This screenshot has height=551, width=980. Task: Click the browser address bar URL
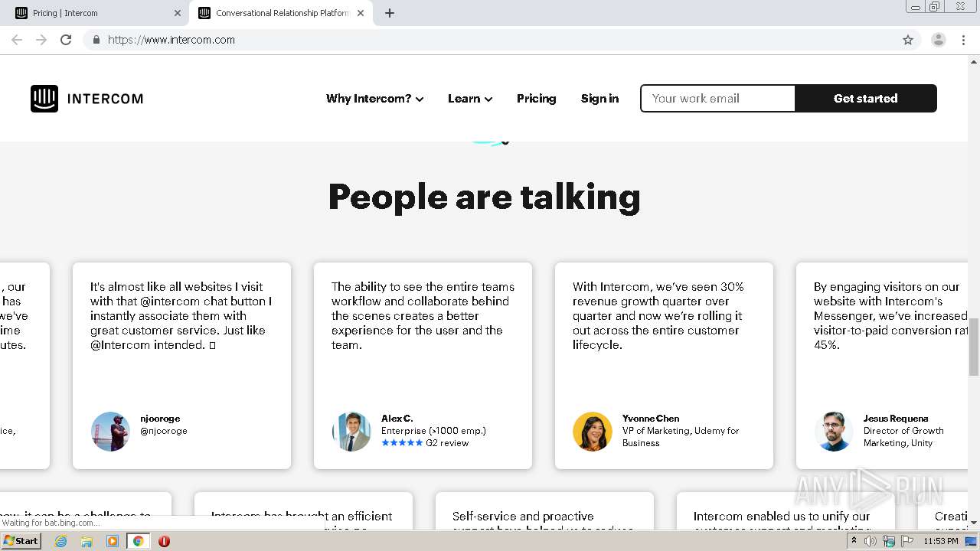pyautogui.click(x=171, y=40)
